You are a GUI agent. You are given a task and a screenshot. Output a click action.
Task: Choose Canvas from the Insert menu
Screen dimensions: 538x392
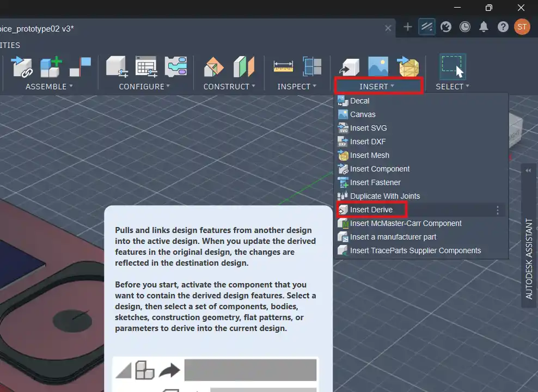pos(421,114)
